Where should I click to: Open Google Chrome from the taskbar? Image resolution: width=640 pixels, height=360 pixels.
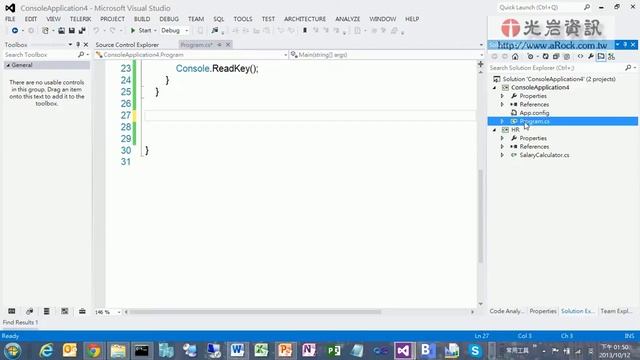[x=93, y=351]
